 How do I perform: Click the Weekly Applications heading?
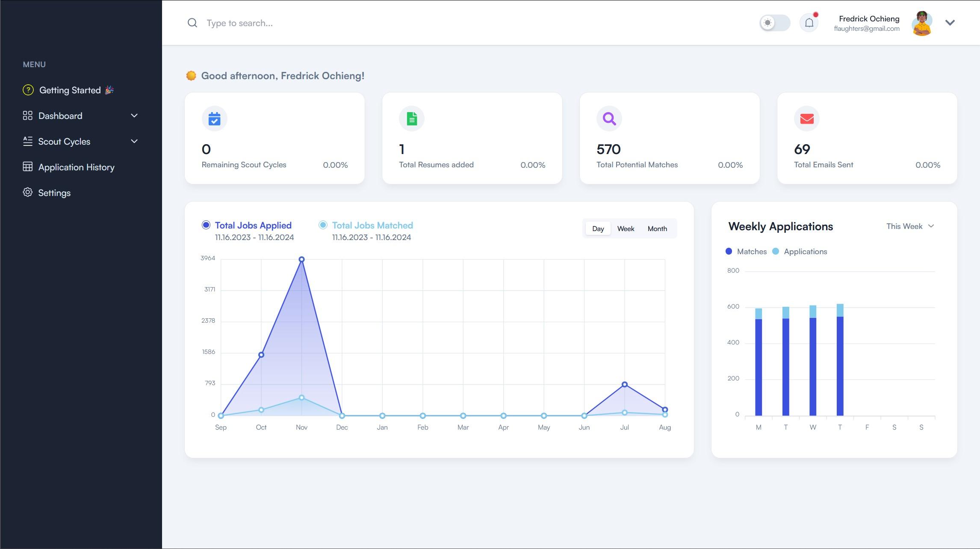[781, 226]
